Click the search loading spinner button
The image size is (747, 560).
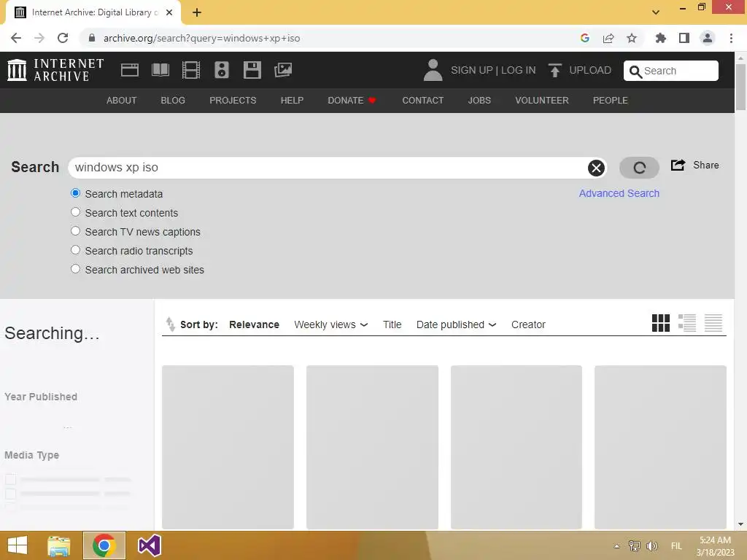[639, 168]
